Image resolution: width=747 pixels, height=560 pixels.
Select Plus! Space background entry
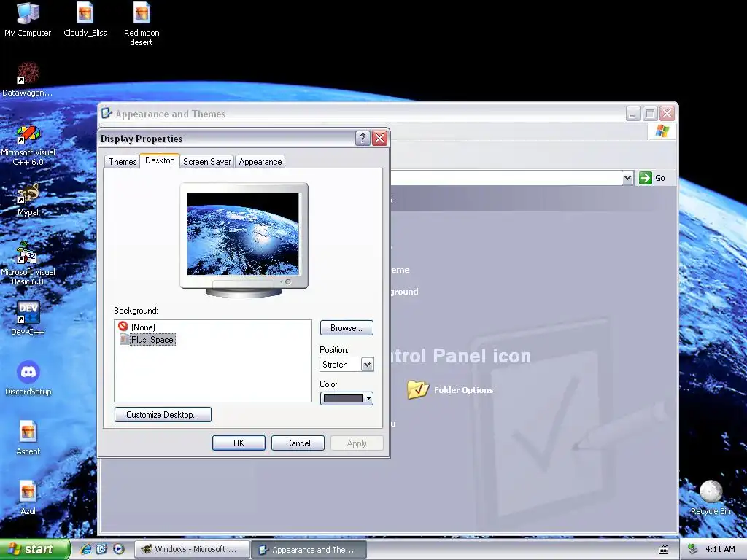pyautogui.click(x=147, y=340)
